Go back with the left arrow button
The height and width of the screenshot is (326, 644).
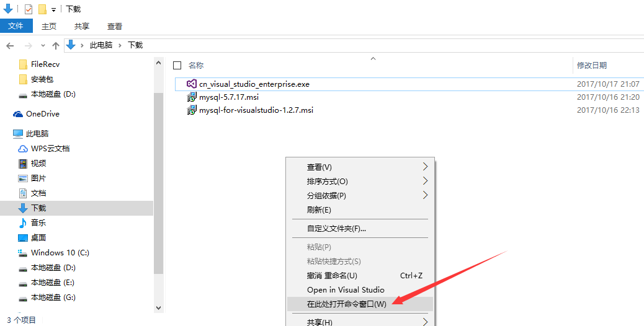[x=11, y=45]
